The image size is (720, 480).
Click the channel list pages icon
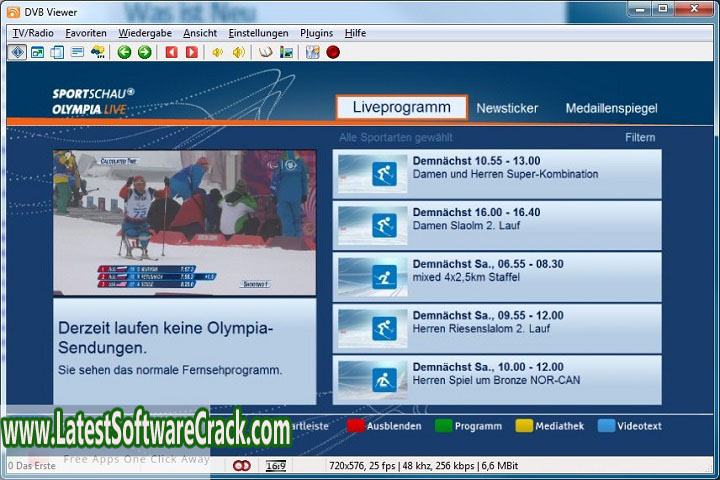pos(57,52)
